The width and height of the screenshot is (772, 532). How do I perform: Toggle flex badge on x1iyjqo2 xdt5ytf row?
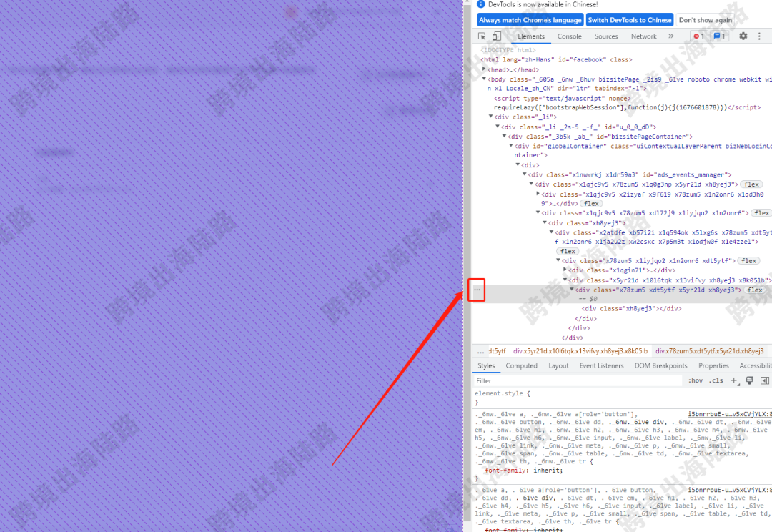pyautogui.click(x=749, y=260)
